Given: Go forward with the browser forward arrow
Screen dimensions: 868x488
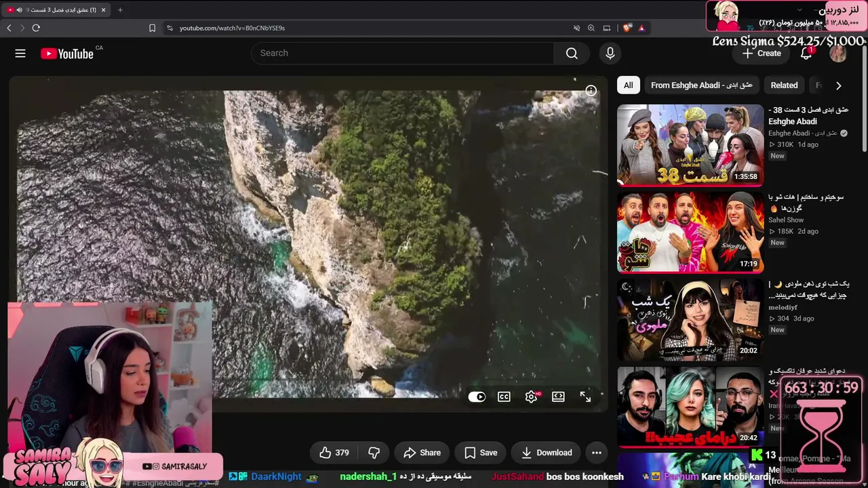Looking at the screenshot, I should (22, 28).
